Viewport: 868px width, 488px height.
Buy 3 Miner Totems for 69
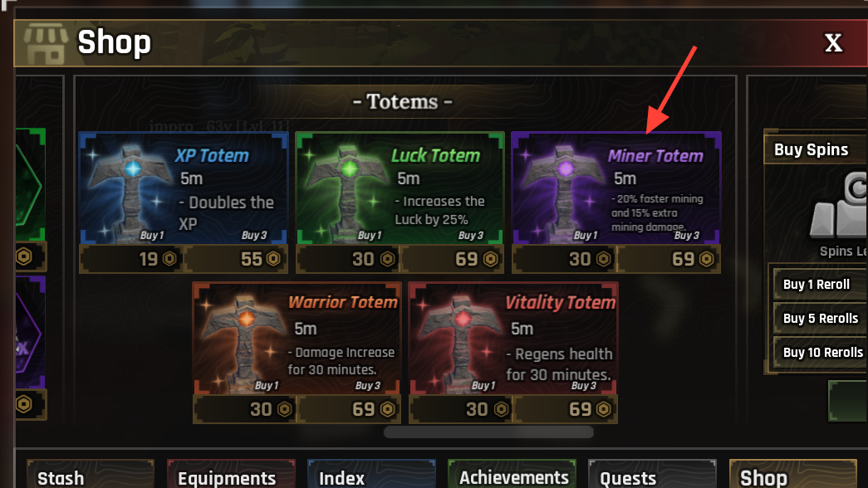click(669, 259)
